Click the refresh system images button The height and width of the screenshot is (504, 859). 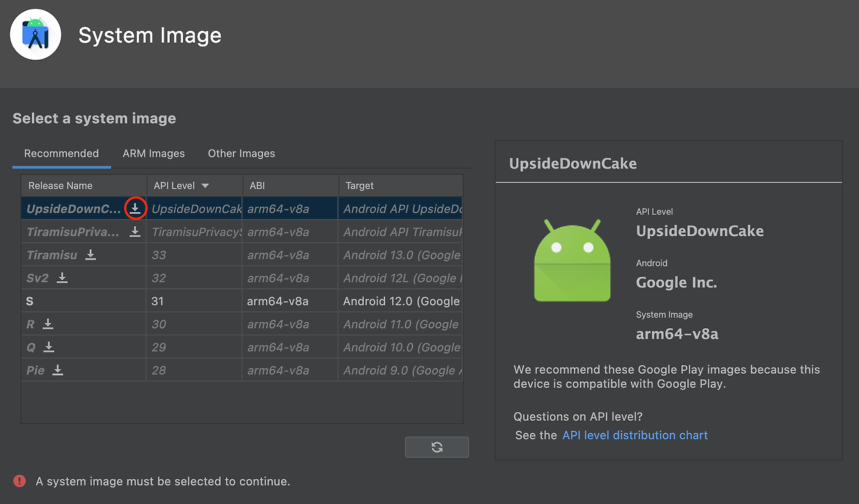point(437,447)
